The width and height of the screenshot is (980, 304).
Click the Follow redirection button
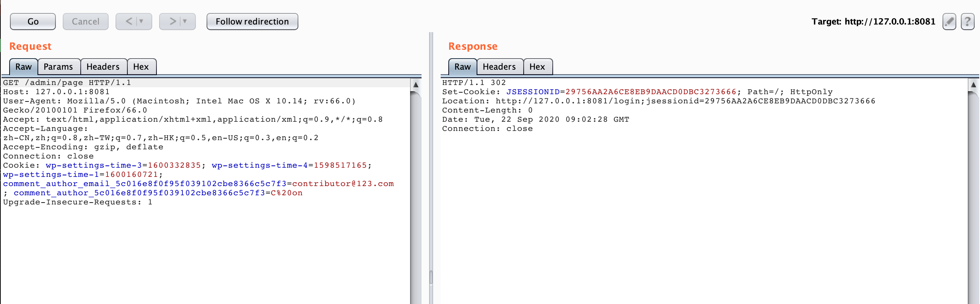[252, 21]
